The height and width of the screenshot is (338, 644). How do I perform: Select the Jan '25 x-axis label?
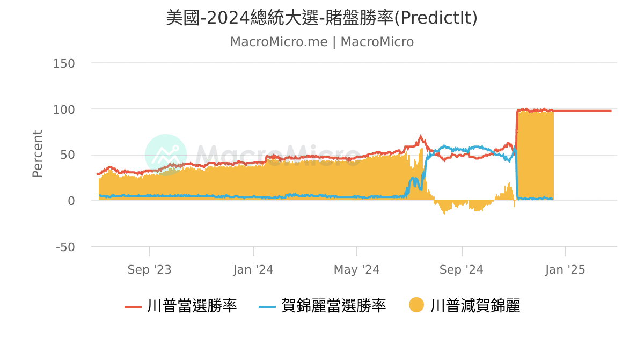565,270
